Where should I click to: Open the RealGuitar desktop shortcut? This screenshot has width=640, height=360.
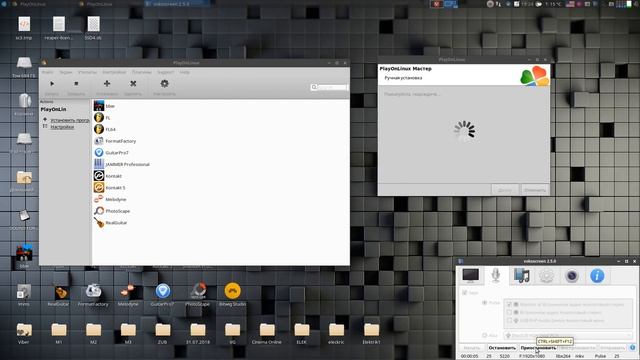(x=58, y=295)
